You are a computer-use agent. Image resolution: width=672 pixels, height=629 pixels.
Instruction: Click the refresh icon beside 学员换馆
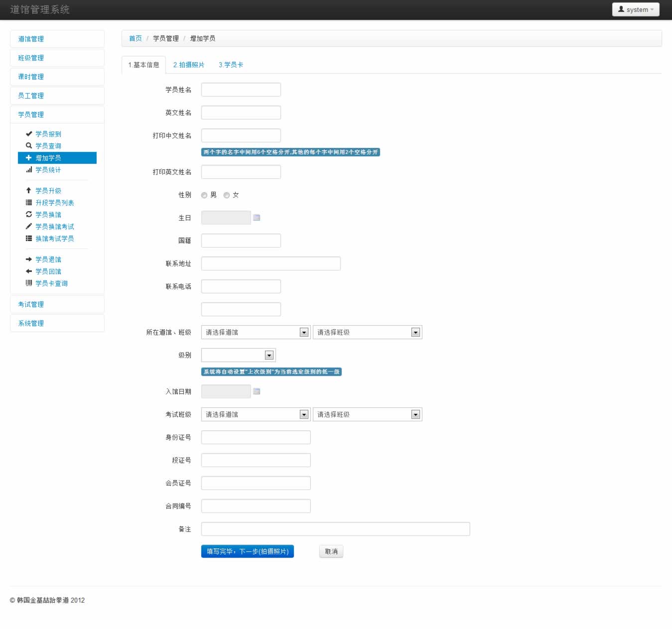coord(29,215)
